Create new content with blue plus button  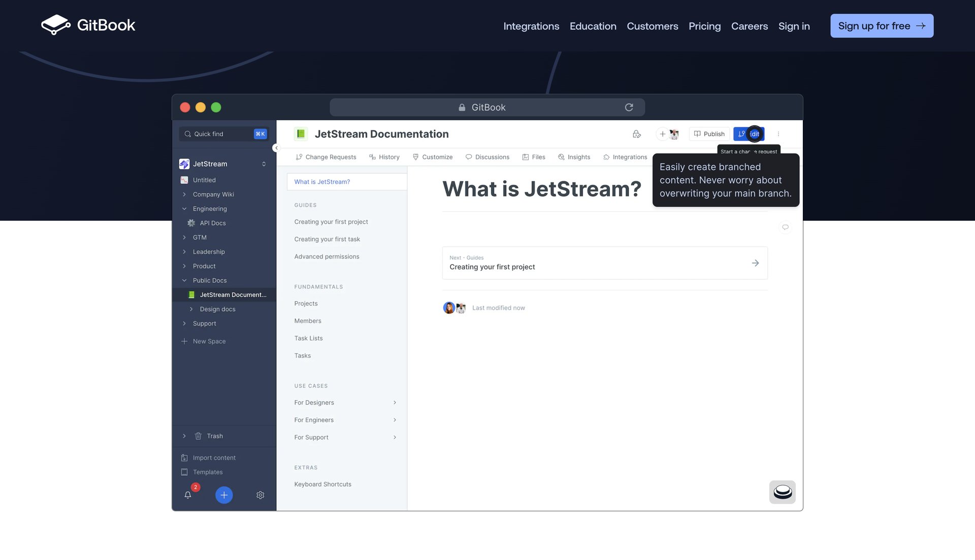(x=224, y=495)
